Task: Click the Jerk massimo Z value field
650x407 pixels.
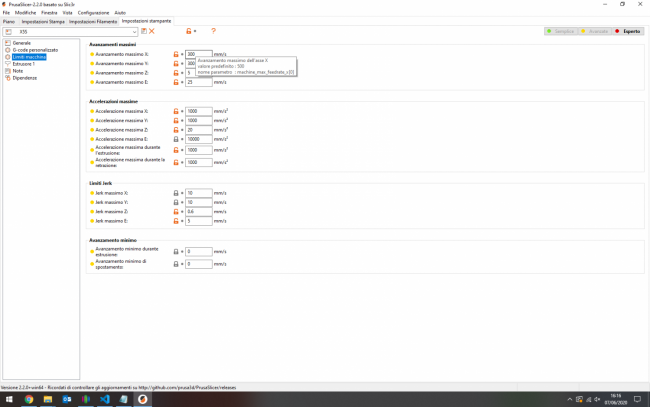Action: point(199,212)
